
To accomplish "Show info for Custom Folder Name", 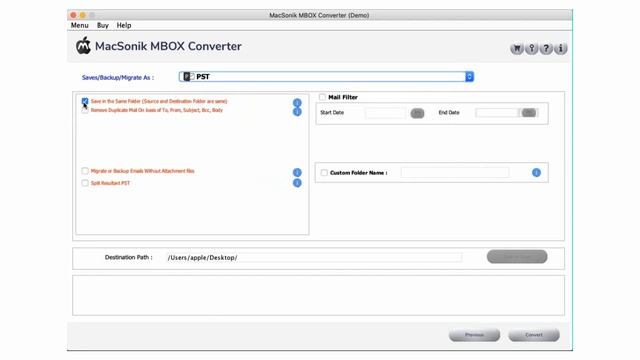I will [536, 173].
